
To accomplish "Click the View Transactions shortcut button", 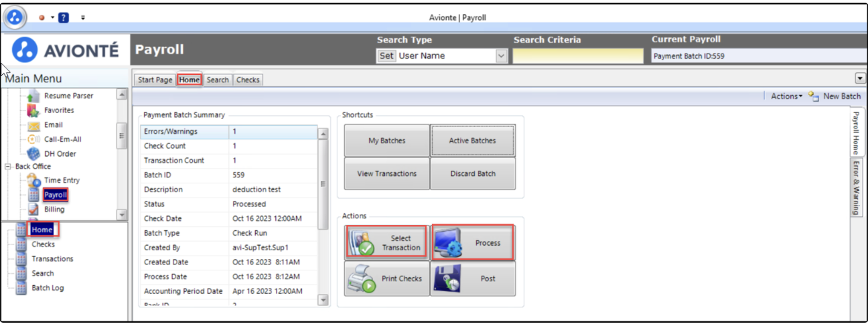I will coord(386,173).
